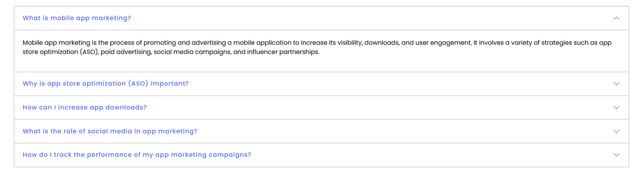The image size is (644, 185).
Task: Click middle of the social media FAQ row
Action: tap(321, 131)
